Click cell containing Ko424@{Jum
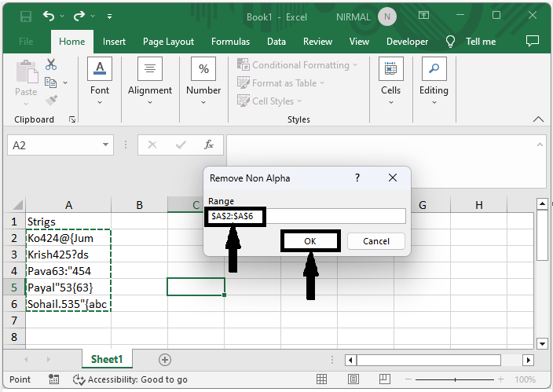 [x=68, y=238]
